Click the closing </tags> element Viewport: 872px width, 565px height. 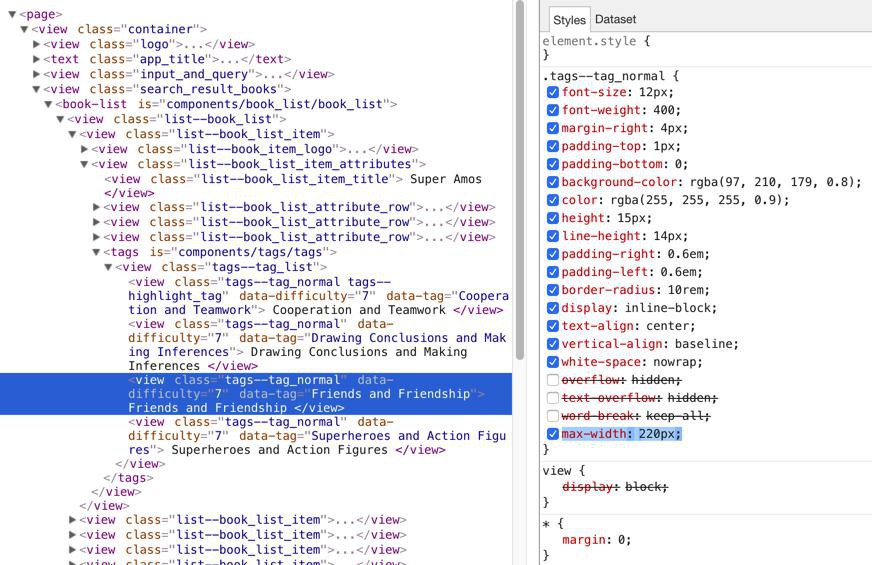click(128, 478)
